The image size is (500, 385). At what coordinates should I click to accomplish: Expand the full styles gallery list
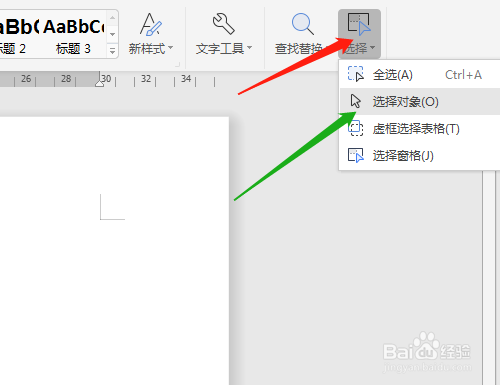(x=112, y=51)
